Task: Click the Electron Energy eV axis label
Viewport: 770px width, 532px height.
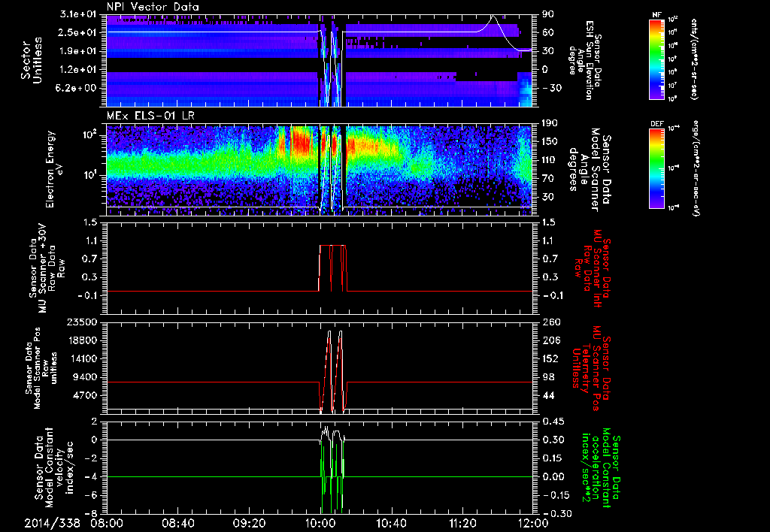Action: click(54, 169)
